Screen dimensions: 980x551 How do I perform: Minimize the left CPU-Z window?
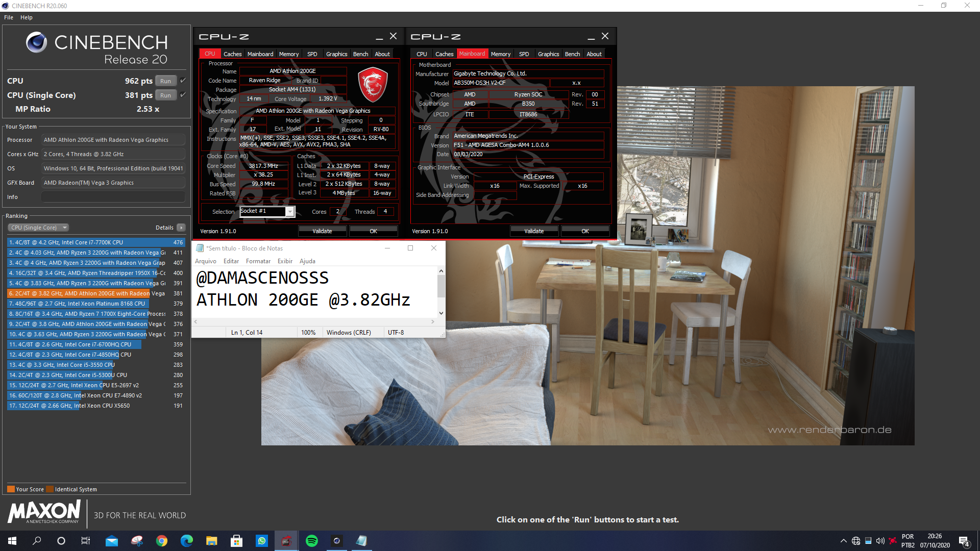coord(379,37)
